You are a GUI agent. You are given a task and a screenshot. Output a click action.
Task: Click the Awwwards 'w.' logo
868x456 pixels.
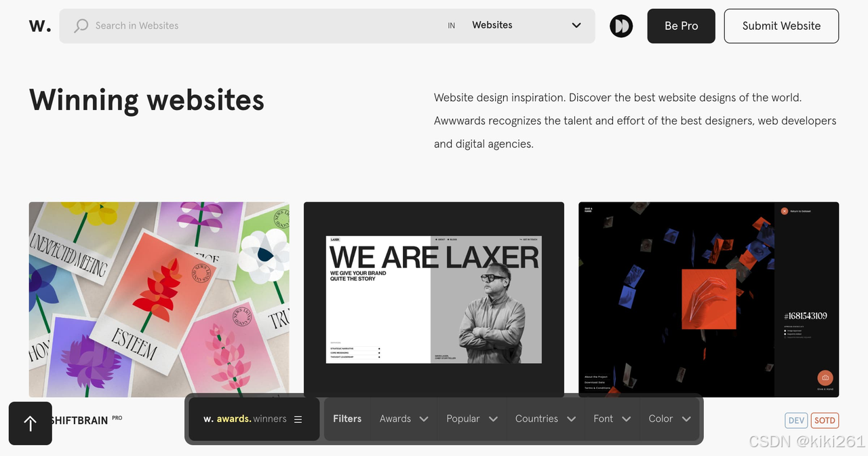tap(39, 26)
